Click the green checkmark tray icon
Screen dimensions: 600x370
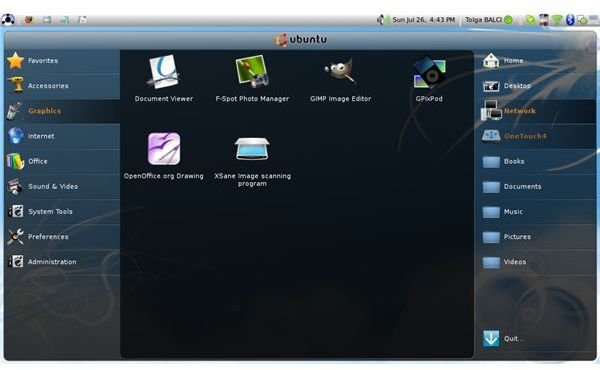click(530, 20)
